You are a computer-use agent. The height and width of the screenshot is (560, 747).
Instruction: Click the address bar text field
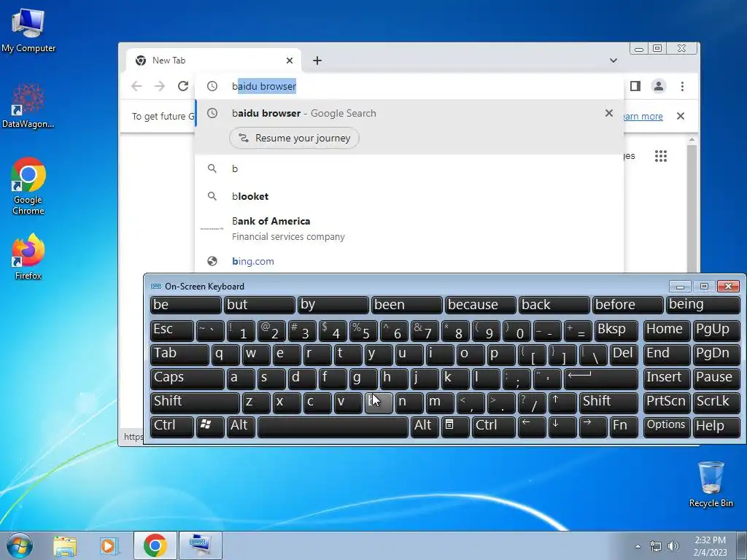[x=410, y=86]
